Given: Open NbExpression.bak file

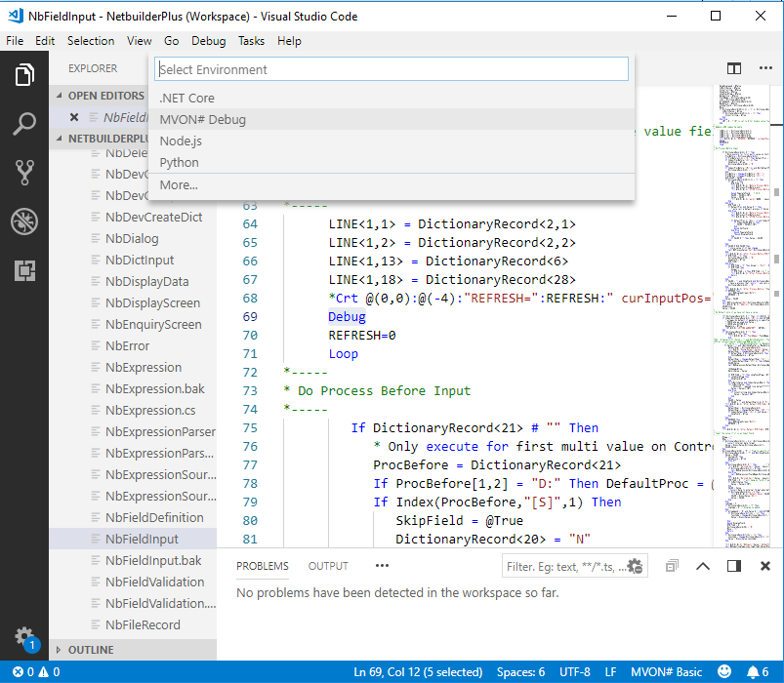Looking at the screenshot, I should 133,388.
